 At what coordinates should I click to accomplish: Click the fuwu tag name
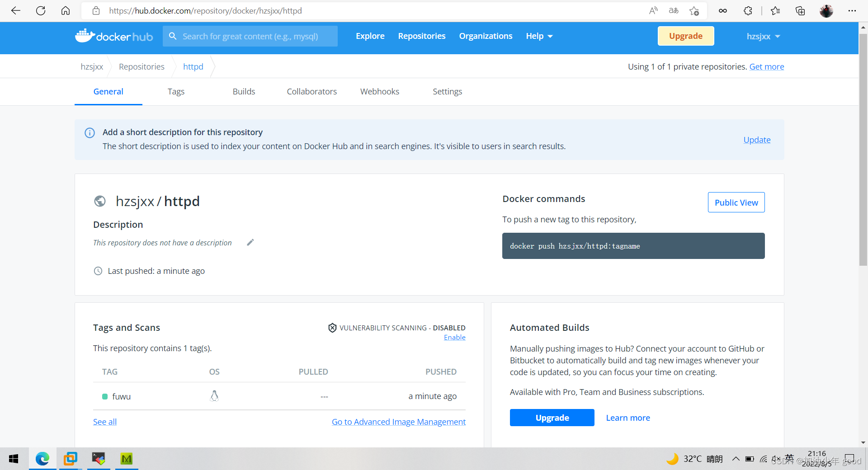click(121, 396)
